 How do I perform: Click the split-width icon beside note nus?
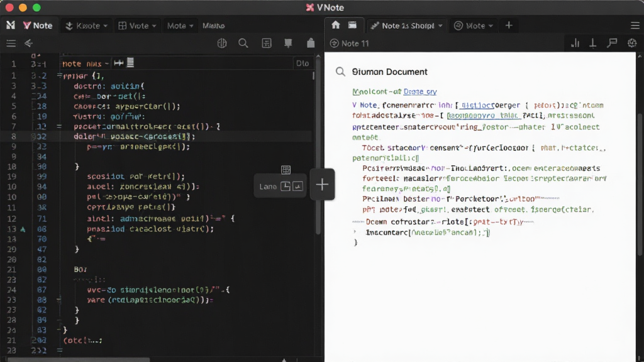pos(119,63)
